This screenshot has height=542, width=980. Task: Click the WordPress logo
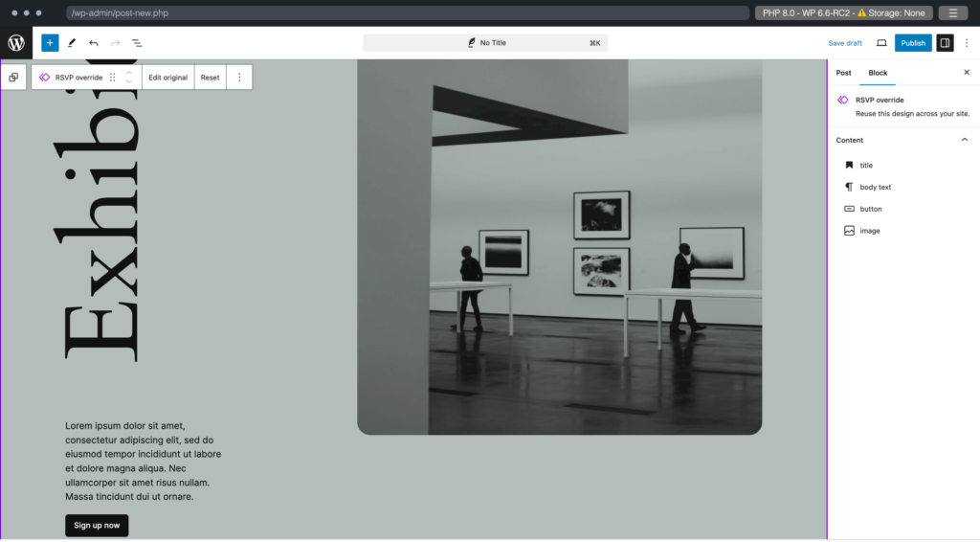coord(16,43)
